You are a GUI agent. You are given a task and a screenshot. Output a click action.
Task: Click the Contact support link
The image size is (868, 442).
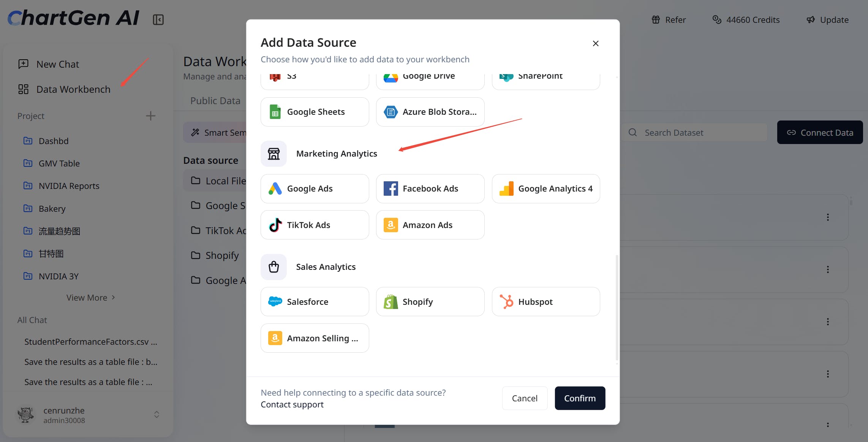click(292, 405)
